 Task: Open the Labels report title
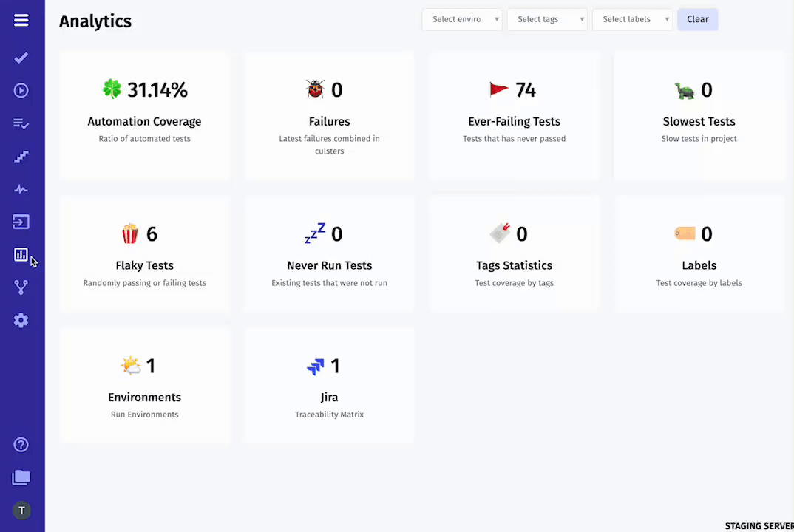tap(699, 265)
